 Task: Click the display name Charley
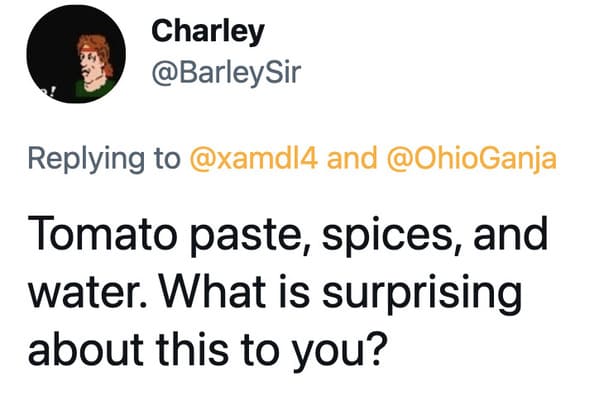click(208, 31)
